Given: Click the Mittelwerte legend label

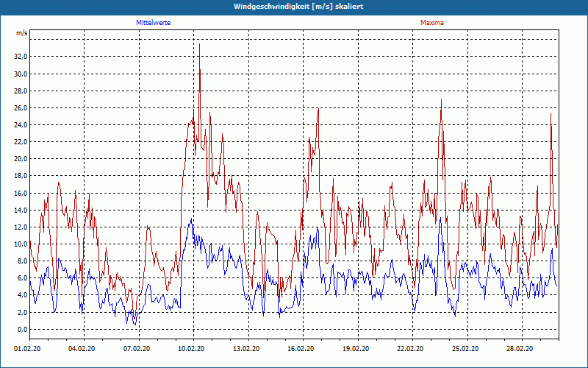Looking at the screenshot, I should [x=154, y=23].
